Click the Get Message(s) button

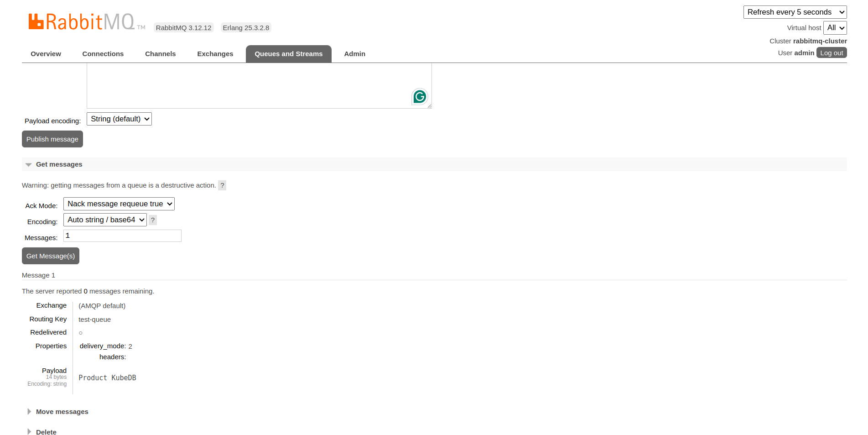click(x=51, y=256)
